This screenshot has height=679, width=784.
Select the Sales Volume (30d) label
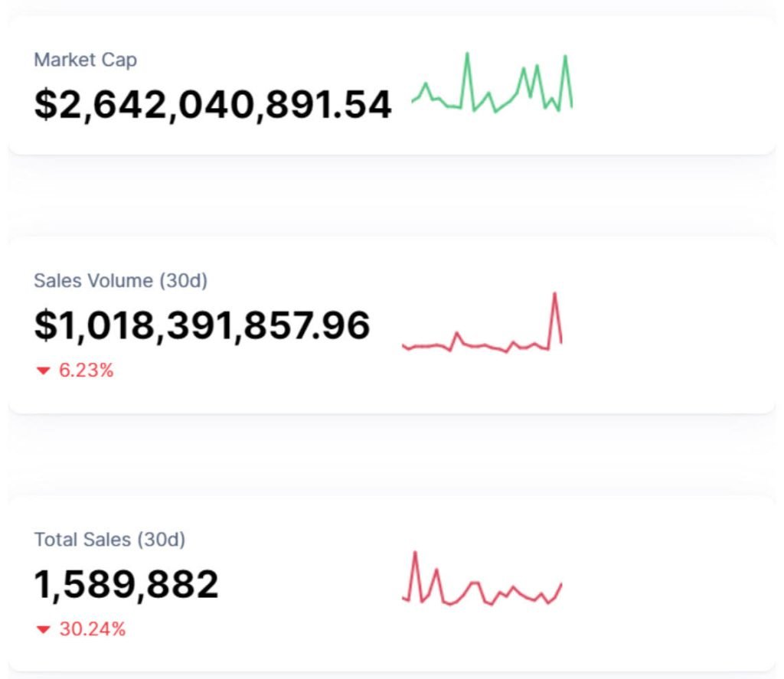point(120,281)
